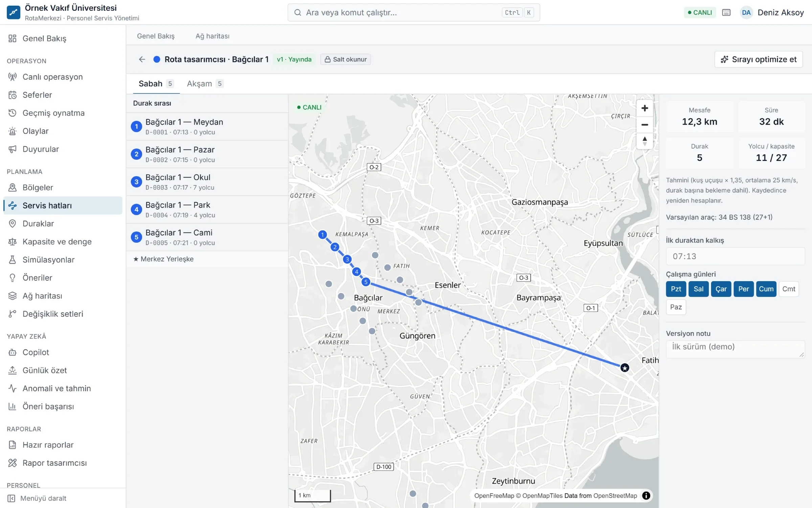Enable the Cmt working day

[x=789, y=289]
